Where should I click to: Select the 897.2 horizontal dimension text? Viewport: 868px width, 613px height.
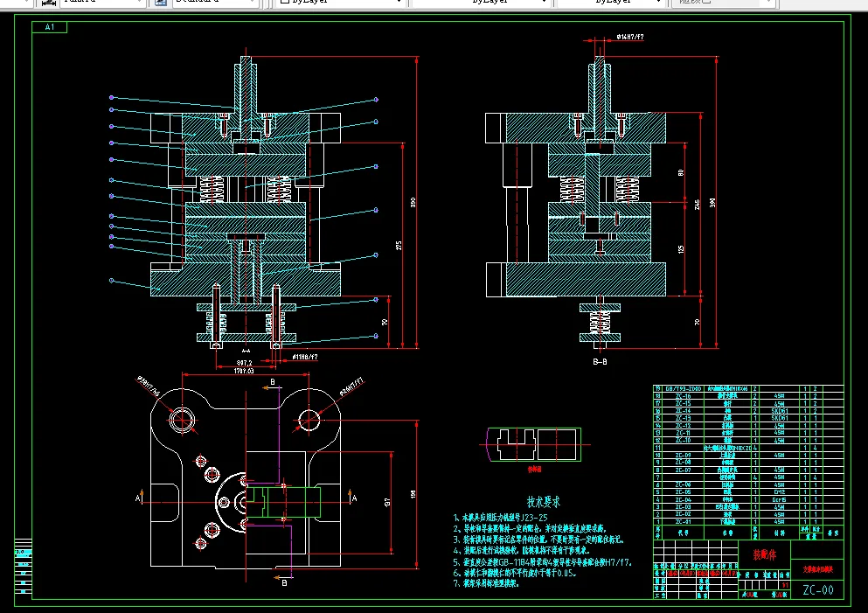point(244,363)
